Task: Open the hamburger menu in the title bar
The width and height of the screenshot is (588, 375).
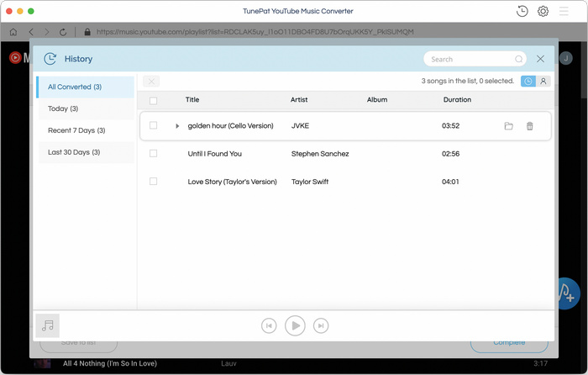Action: point(564,11)
